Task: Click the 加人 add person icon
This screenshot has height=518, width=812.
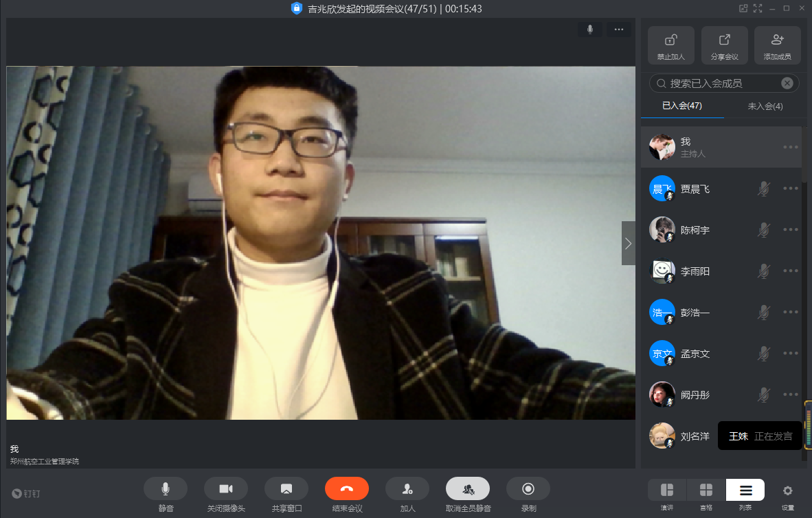Action: 407,488
